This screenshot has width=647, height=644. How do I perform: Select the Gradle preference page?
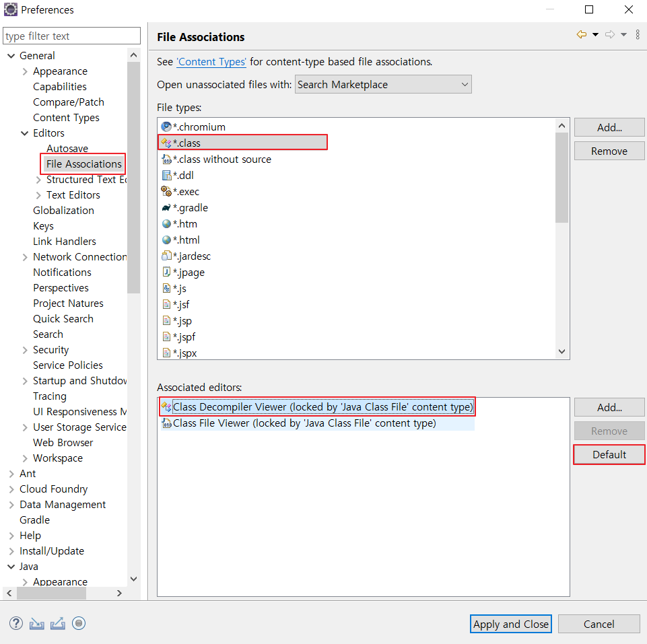[34, 520]
